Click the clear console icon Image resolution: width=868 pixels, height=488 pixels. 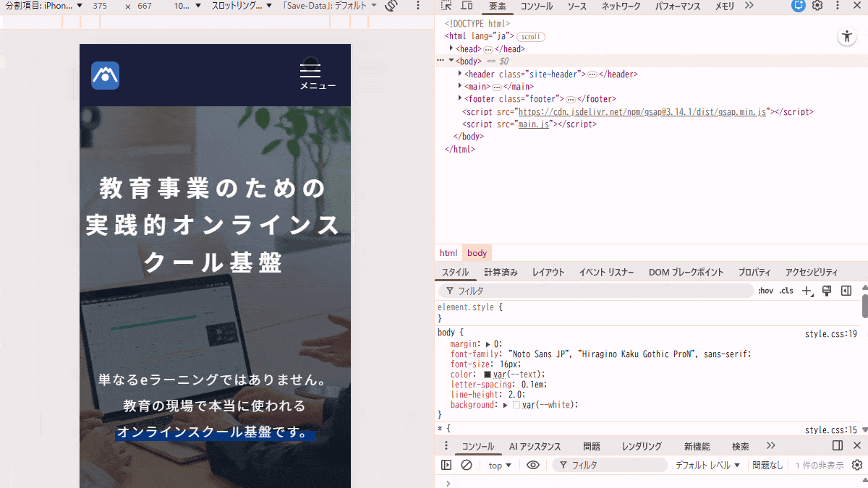point(467,465)
